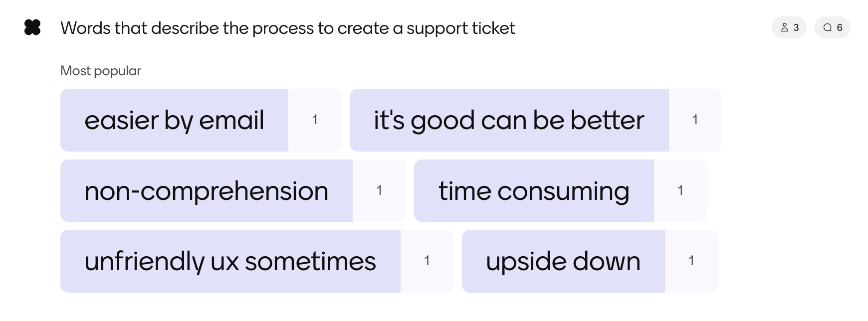Click the comments count bubble icon
Screen dimensions: 868x321
click(x=828, y=27)
